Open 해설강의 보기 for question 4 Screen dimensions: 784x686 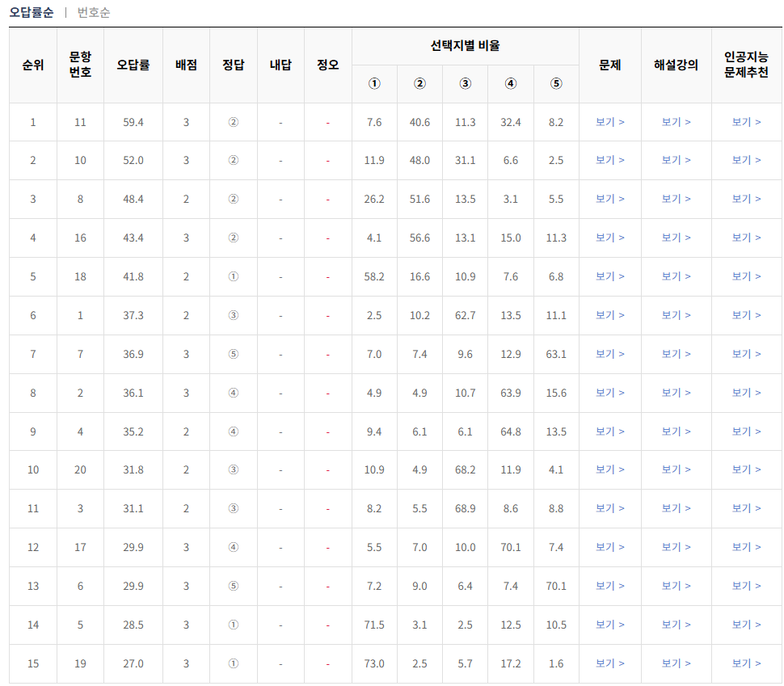click(x=675, y=431)
